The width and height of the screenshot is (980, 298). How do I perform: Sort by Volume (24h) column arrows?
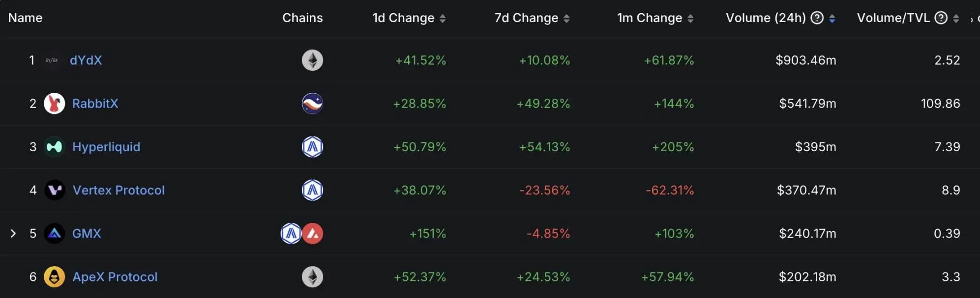pos(832,19)
